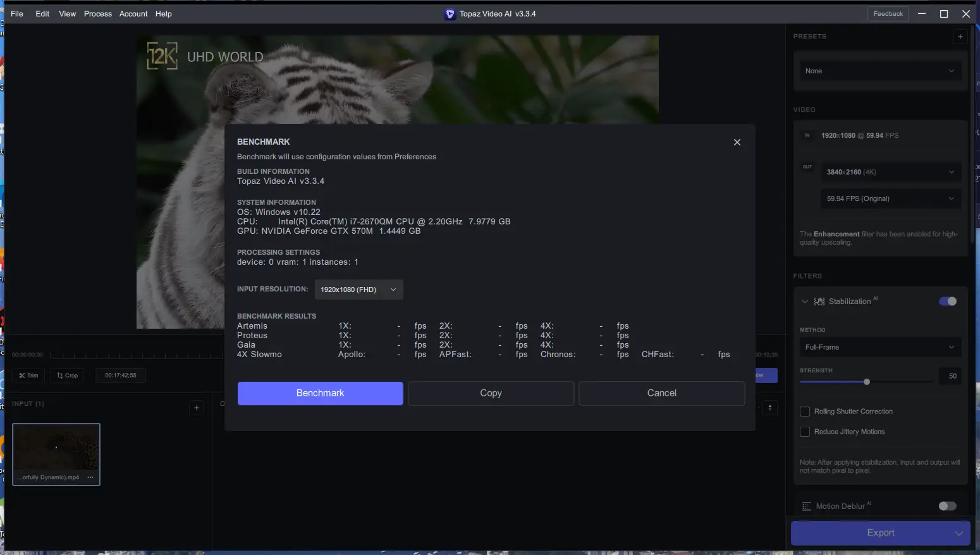Viewport: 980px width, 555px height.
Task: Click the Crop tool button
Action: (x=67, y=375)
